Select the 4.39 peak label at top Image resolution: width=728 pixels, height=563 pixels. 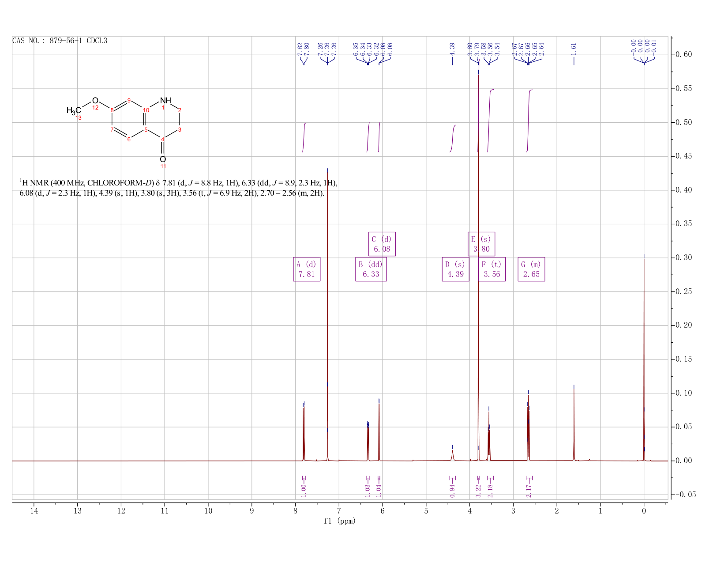(x=452, y=49)
